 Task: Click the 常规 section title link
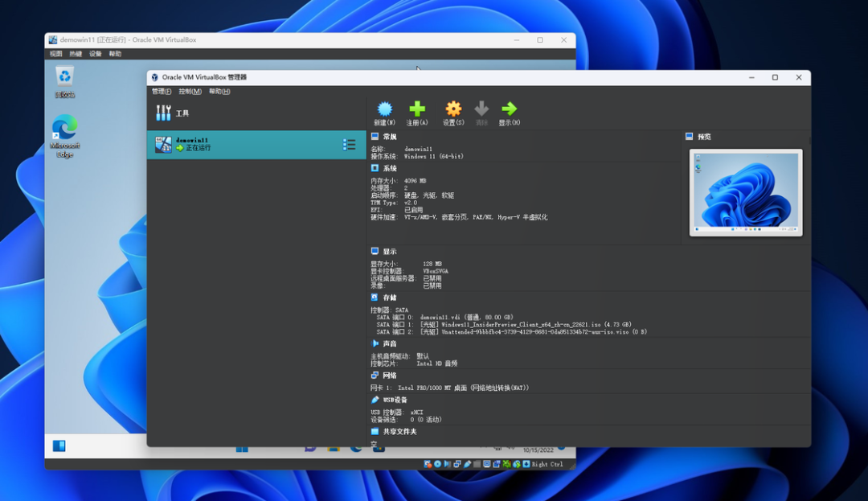pyautogui.click(x=390, y=137)
